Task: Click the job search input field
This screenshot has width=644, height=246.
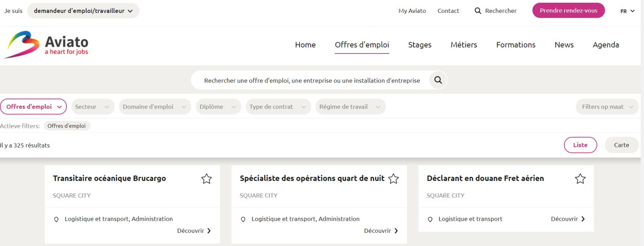Action: (312, 80)
